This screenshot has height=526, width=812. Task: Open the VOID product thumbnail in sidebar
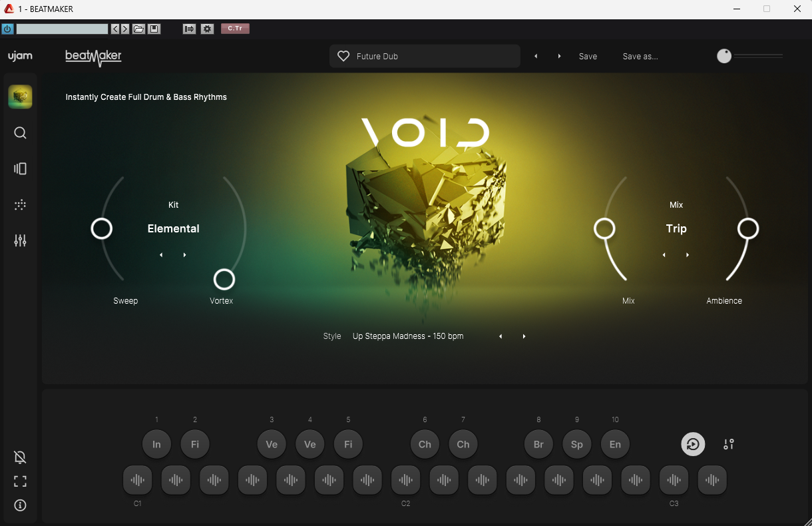(20, 97)
